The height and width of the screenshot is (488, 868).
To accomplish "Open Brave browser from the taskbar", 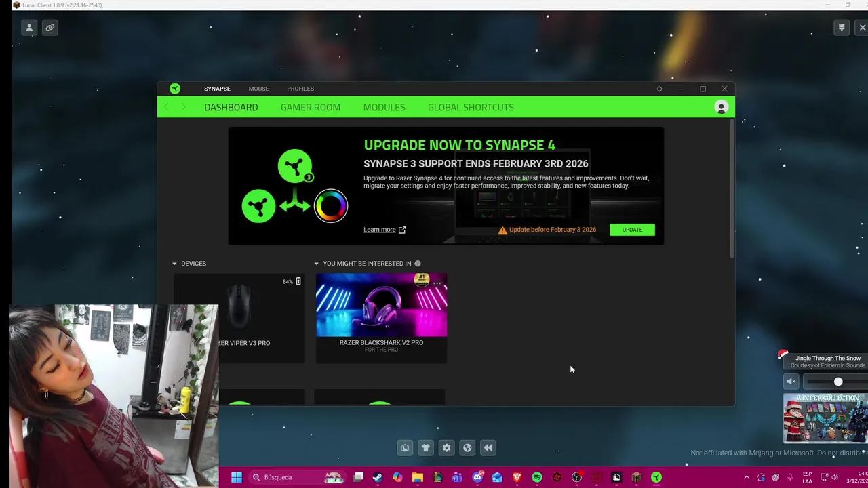I will pyautogui.click(x=517, y=477).
